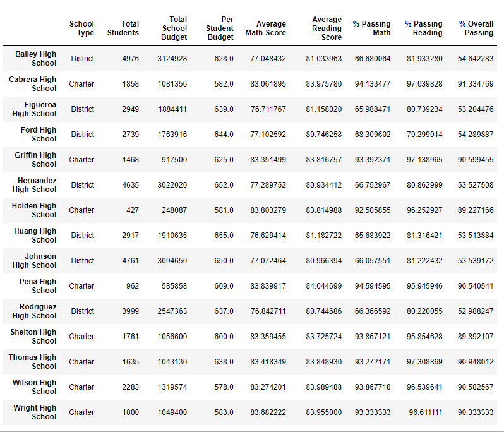504x432 pixels.
Task: Click Griffin High School total budget 917500
Action: [174, 160]
